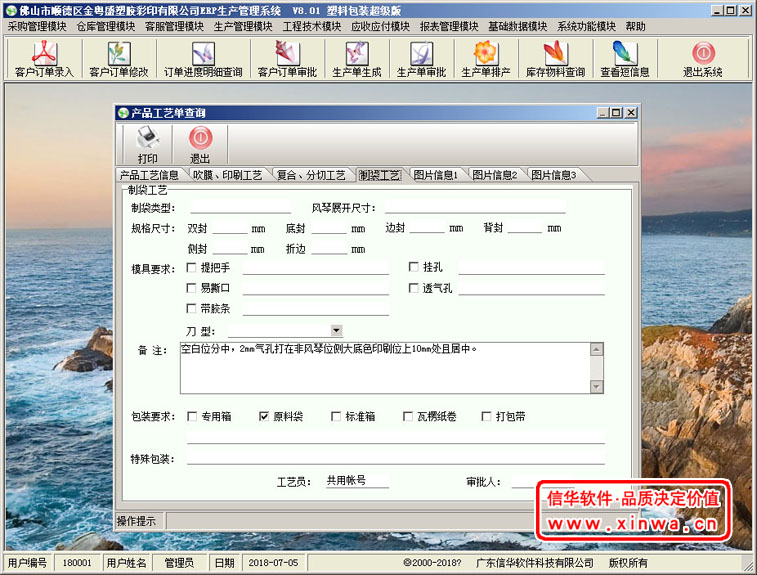Open the 报表管理模块 menu
The image size is (757, 575).
click(448, 26)
